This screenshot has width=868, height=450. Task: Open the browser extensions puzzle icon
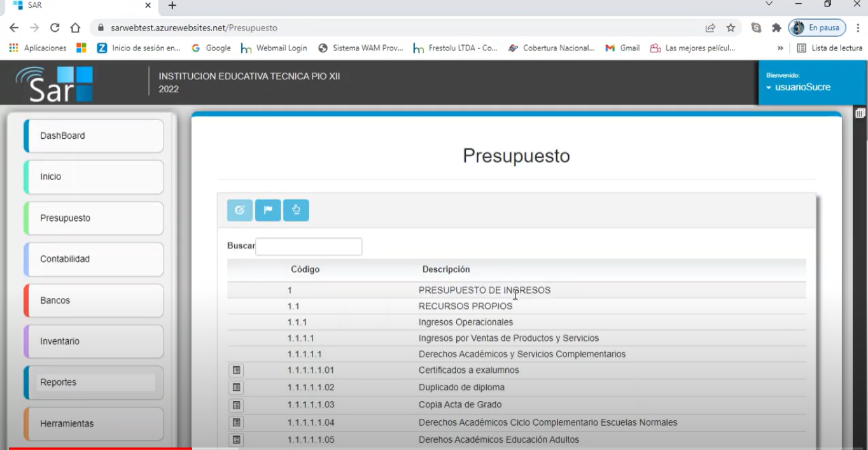tap(776, 28)
